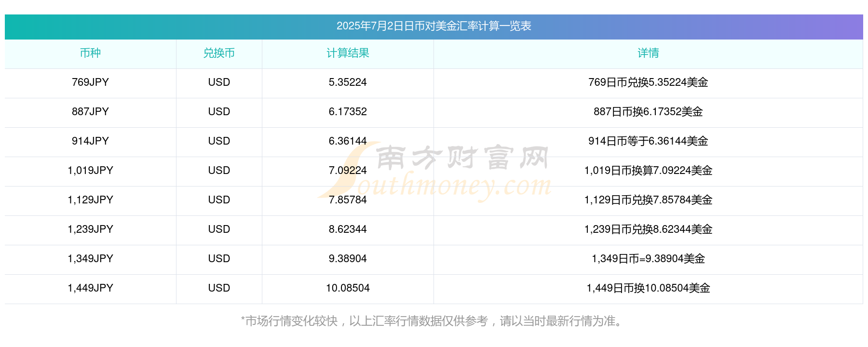Click the result value 6.17352
The image size is (868, 347).
348,112
